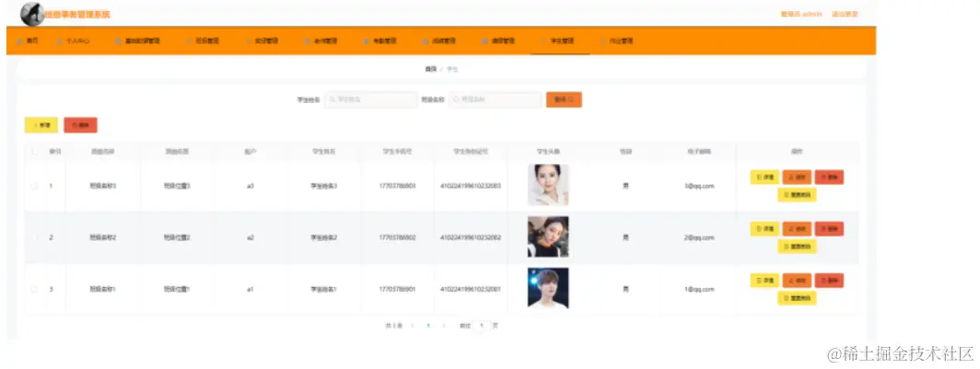The width and height of the screenshot is (980, 369).
Task: Click the account cell a3
Action: (250, 186)
